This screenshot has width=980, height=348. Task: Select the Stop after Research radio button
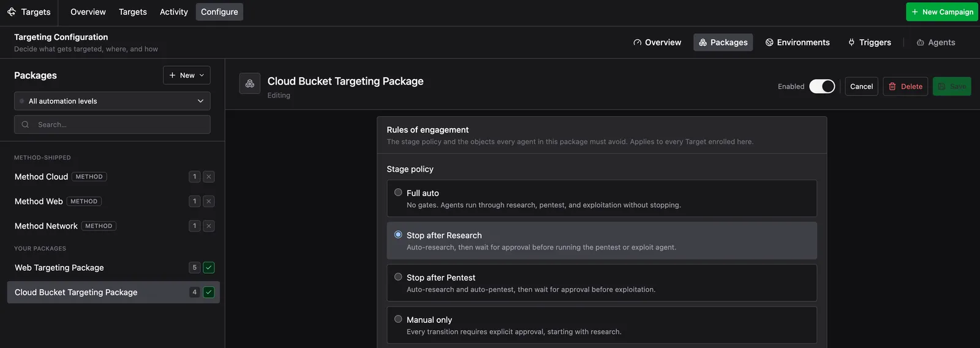[x=398, y=235]
